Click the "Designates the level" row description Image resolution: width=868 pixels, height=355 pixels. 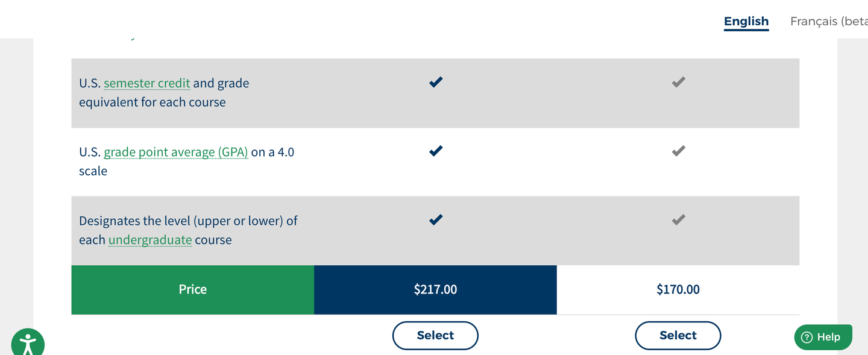pyautogui.click(x=188, y=221)
